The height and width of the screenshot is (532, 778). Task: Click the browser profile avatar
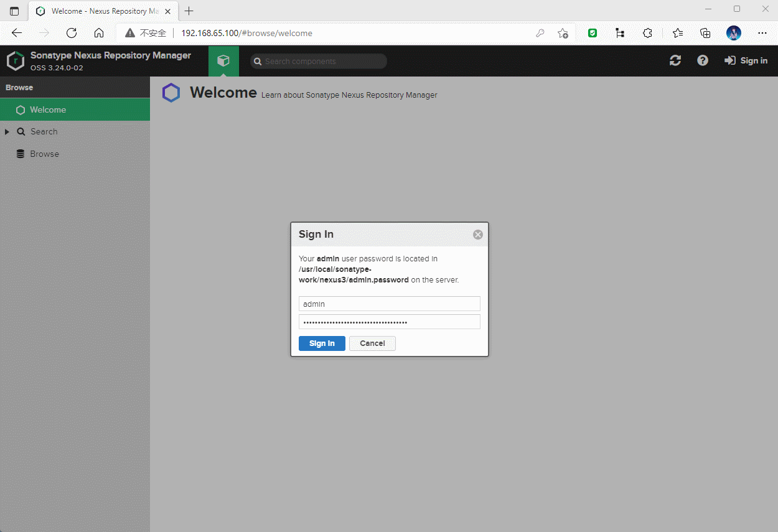pyautogui.click(x=734, y=33)
